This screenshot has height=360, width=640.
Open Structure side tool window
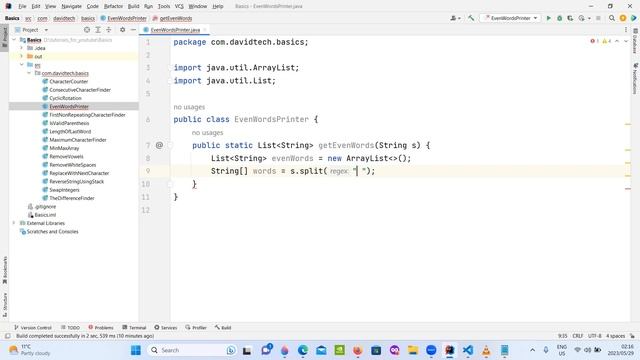click(x=4, y=304)
